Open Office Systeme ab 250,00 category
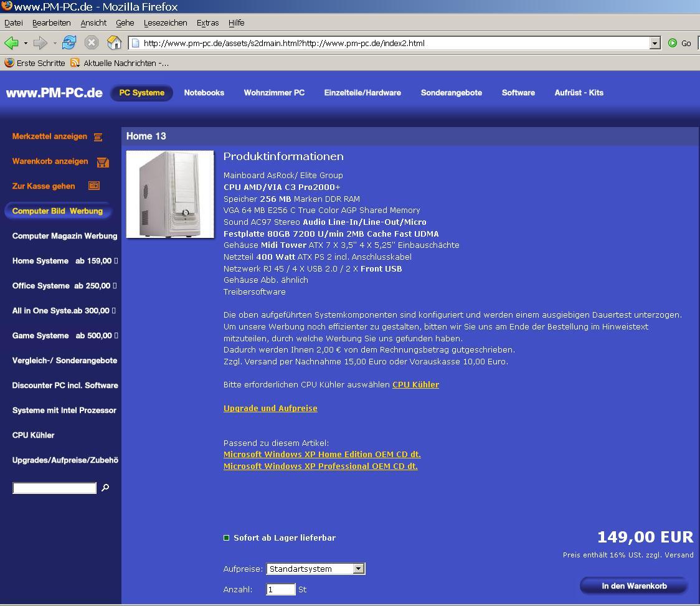The height and width of the screenshot is (606, 700). click(64, 286)
